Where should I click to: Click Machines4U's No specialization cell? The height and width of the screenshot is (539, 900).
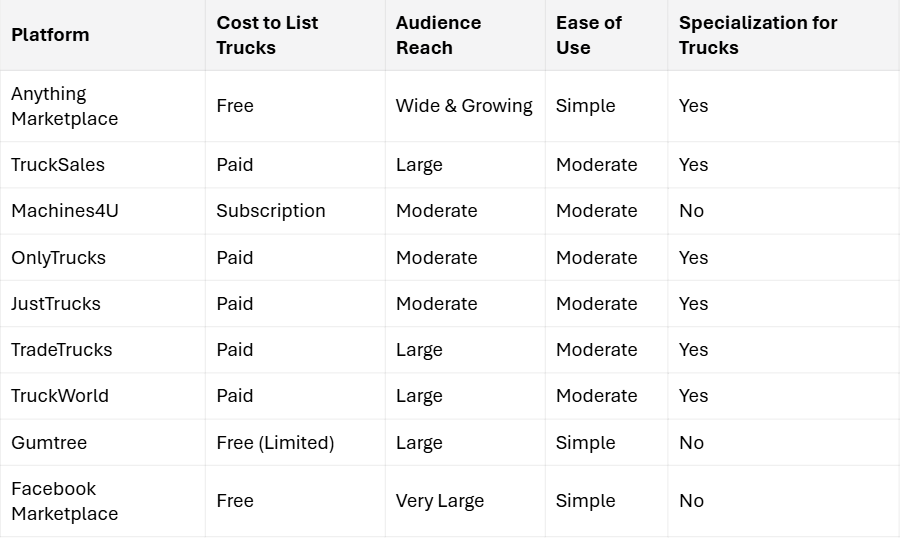[x=691, y=211]
